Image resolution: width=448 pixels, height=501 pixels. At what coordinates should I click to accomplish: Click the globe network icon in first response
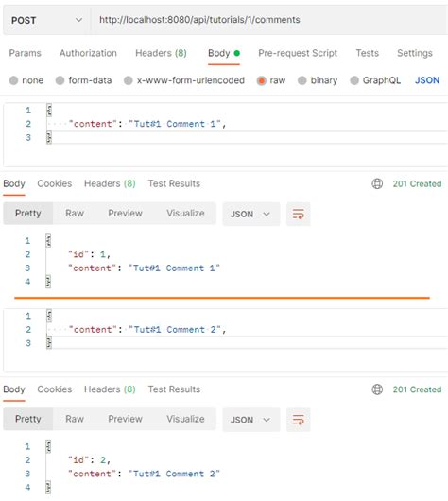[x=377, y=183]
